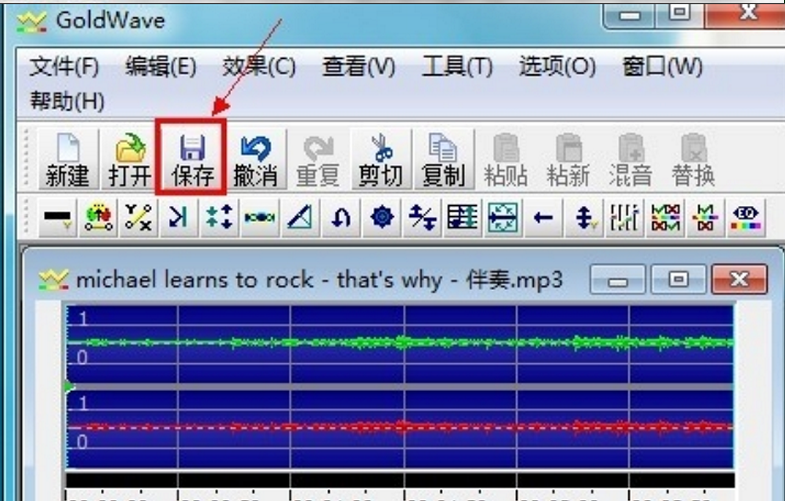Click the effect icon showing stacked bars
The height and width of the screenshot is (501, 785).
coord(463,218)
